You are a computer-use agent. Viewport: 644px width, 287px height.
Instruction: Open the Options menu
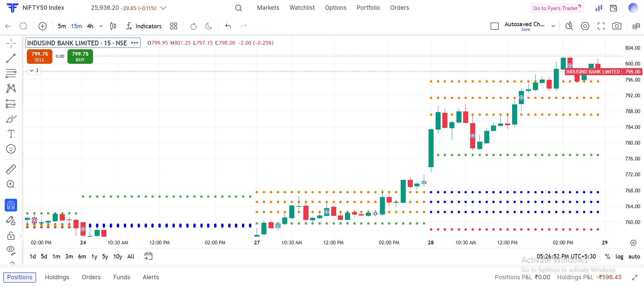(x=336, y=8)
